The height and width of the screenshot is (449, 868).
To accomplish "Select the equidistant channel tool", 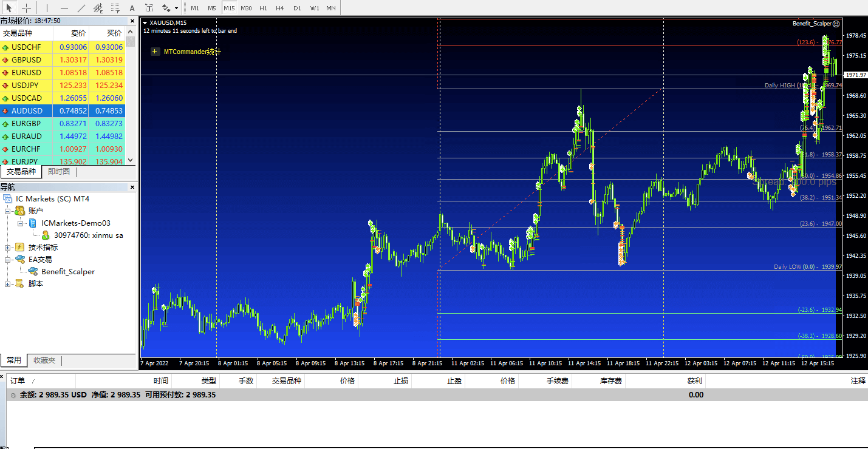I will click(98, 8).
